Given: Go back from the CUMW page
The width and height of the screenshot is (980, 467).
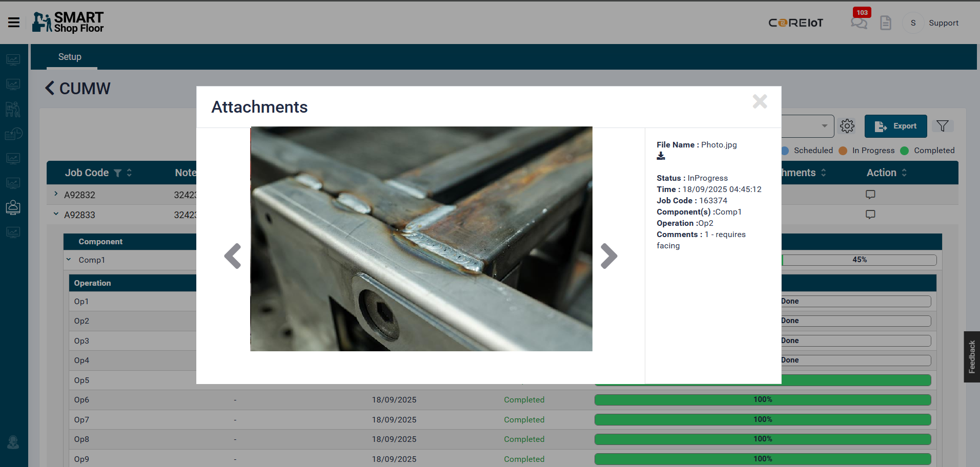Looking at the screenshot, I should [x=50, y=89].
